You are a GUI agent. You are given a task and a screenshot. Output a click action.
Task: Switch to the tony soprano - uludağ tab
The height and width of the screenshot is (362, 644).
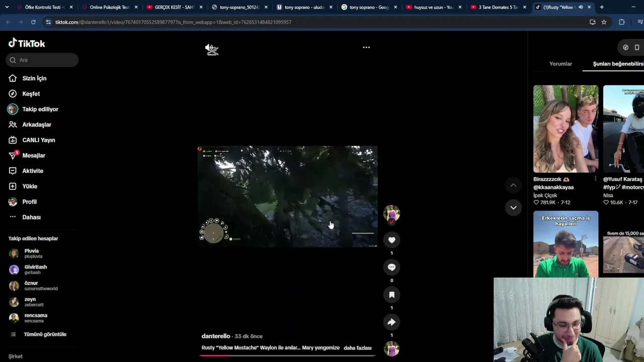click(303, 7)
